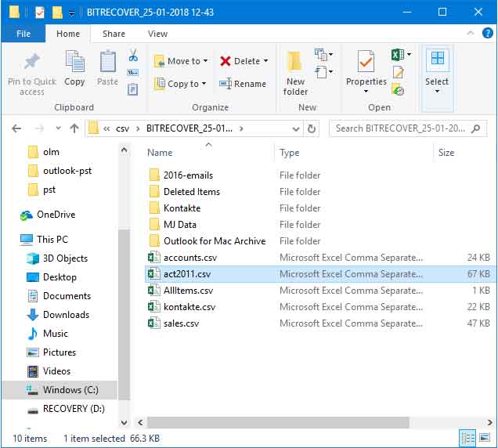
Task: Go up one folder level arrow
Action: coord(74,128)
